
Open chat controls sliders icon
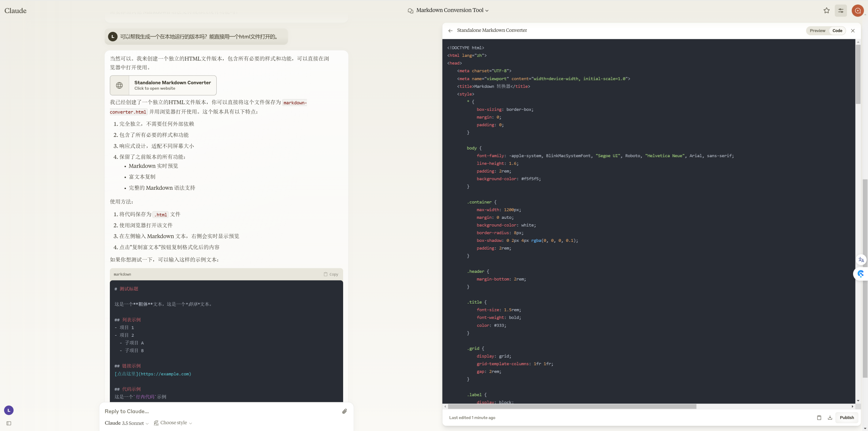click(x=841, y=11)
